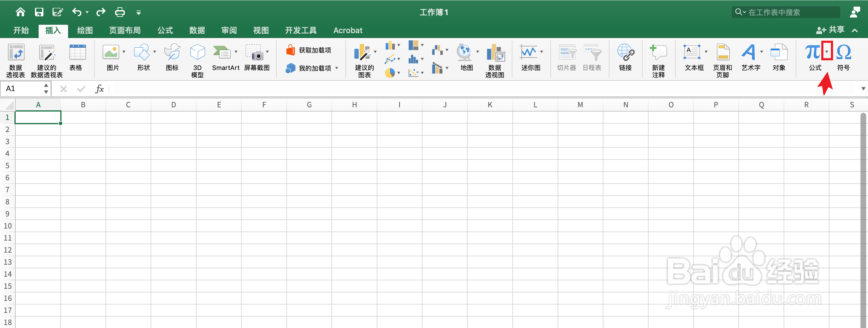
Task: Click the Undo arrow icon
Action: [77, 12]
